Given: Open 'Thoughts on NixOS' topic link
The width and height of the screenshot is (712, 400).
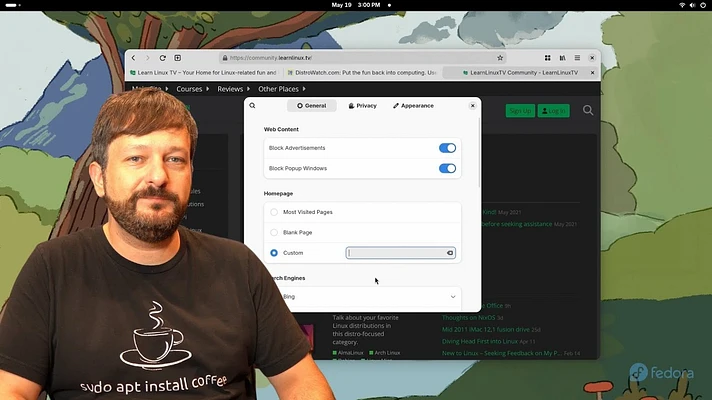Looking at the screenshot, I should (x=468, y=318).
